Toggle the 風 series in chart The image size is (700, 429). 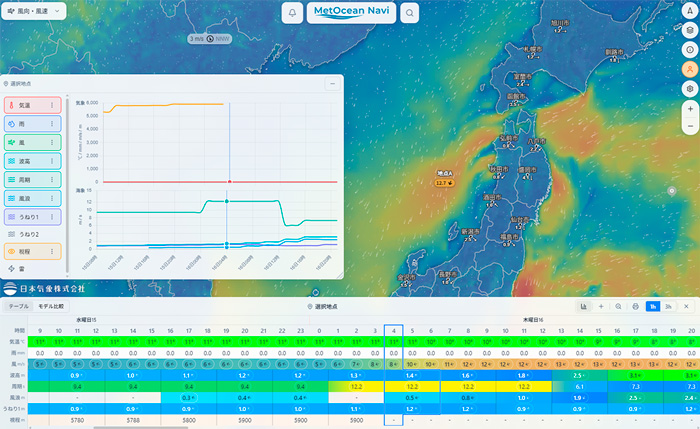[33, 142]
